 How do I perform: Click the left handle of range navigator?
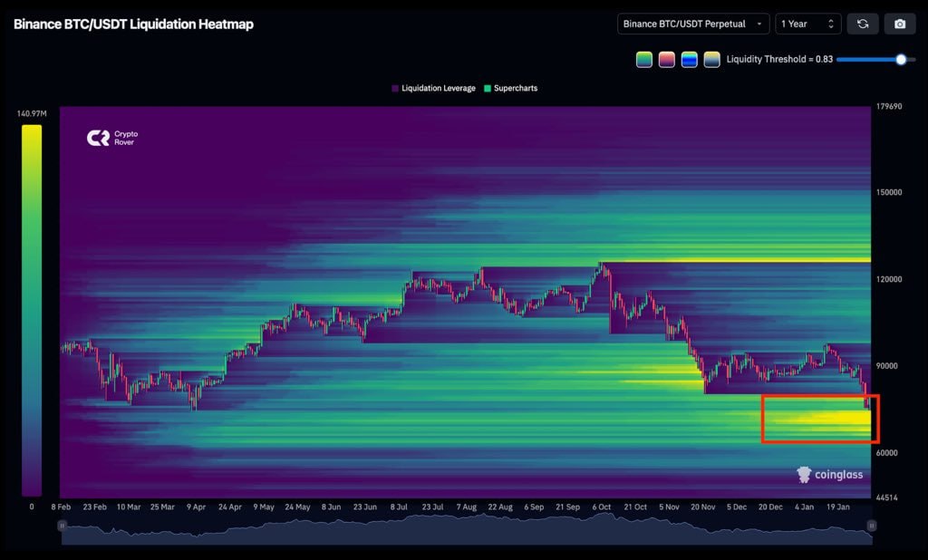click(x=62, y=526)
